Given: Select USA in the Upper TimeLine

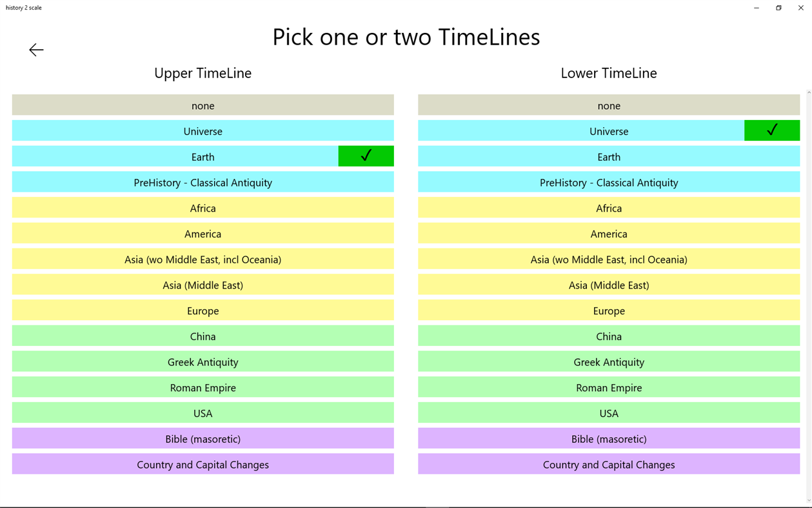Looking at the screenshot, I should tap(203, 413).
